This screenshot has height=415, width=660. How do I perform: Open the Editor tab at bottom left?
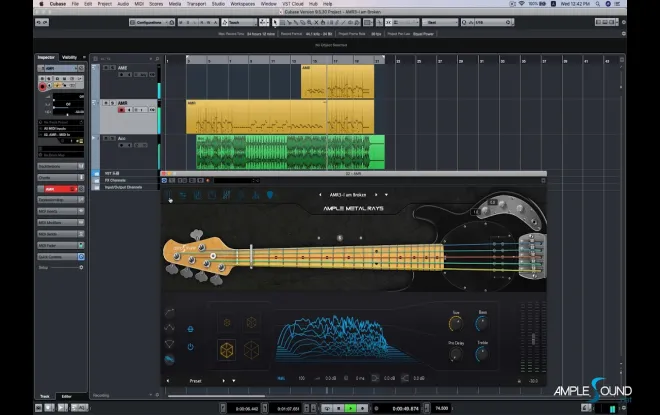click(x=67, y=396)
